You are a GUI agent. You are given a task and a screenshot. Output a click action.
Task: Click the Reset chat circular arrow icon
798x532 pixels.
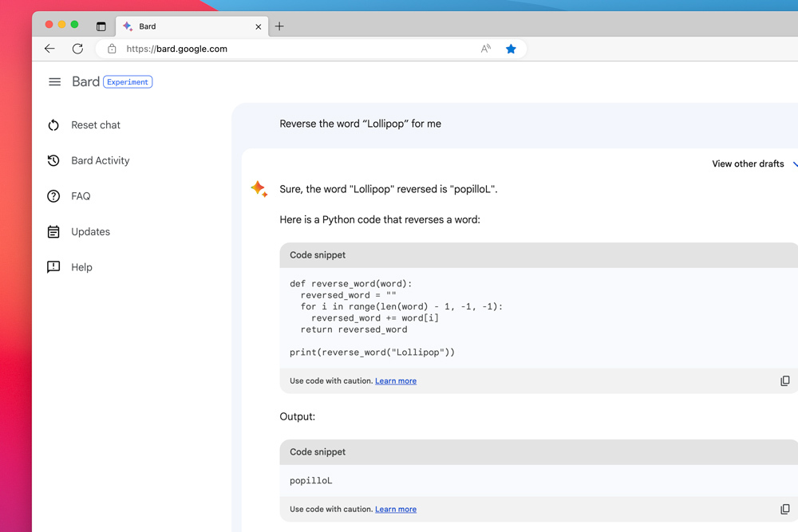point(53,125)
